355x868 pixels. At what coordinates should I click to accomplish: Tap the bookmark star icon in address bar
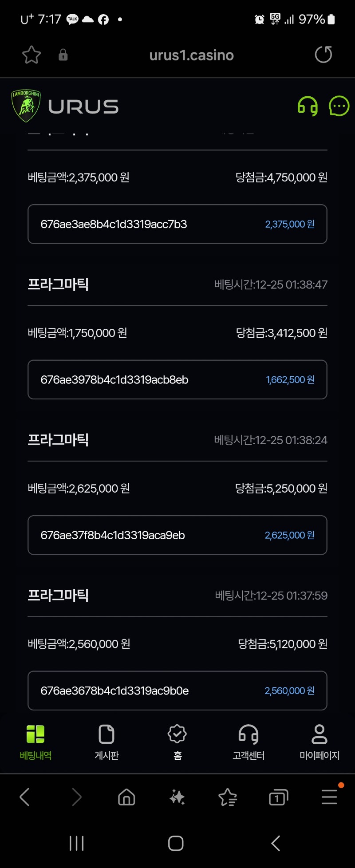coord(32,55)
